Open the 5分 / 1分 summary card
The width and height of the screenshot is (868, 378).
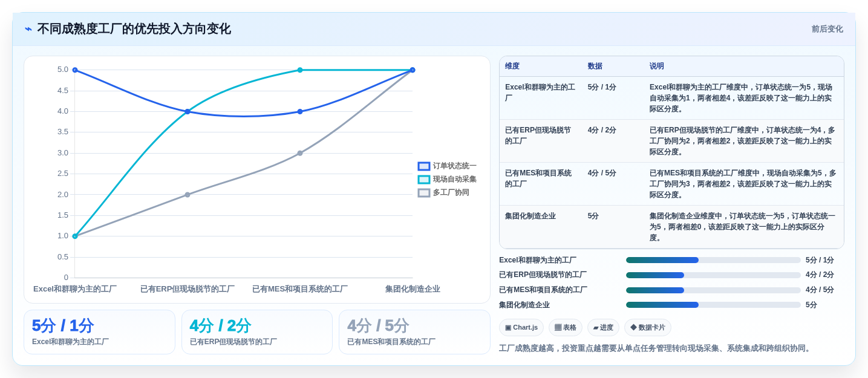[99, 332]
